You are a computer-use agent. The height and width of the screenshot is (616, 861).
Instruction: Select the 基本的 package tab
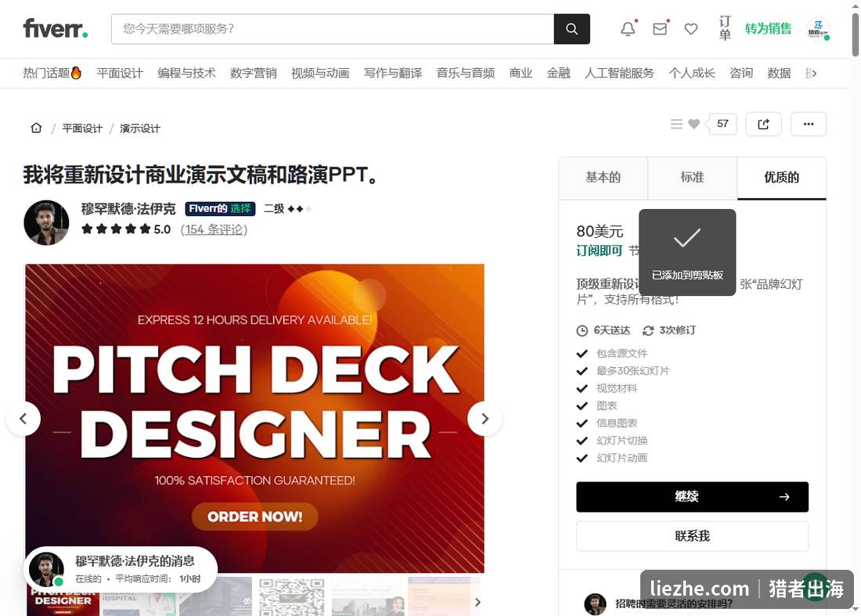pos(603,178)
